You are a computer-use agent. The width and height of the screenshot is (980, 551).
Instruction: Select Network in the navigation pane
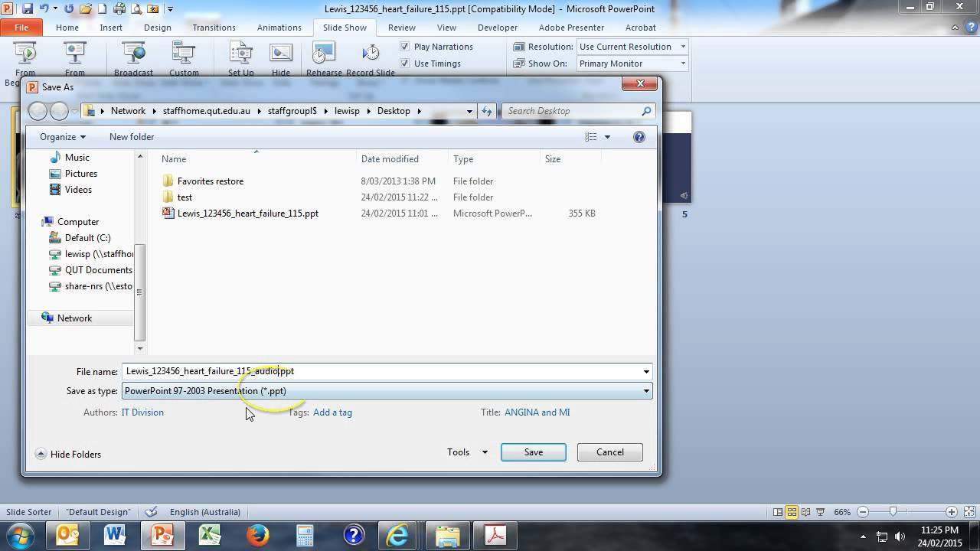click(74, 318)
